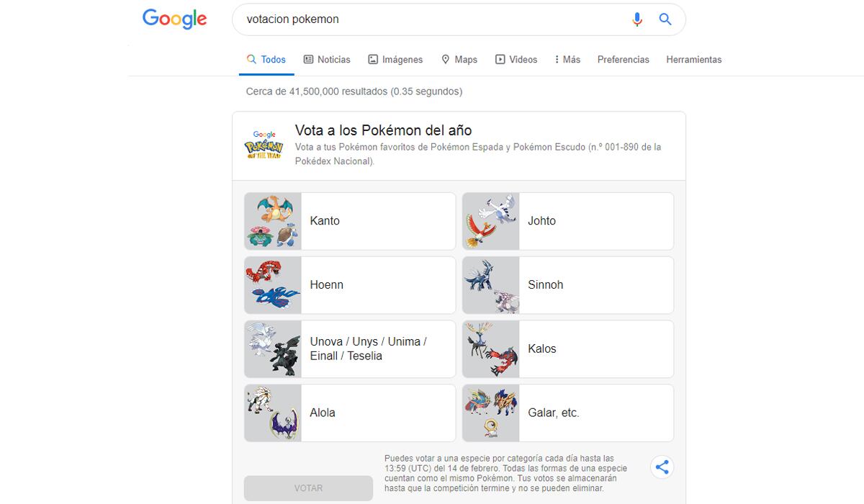Open the share icon beside the voting footer

pos(662,467)
